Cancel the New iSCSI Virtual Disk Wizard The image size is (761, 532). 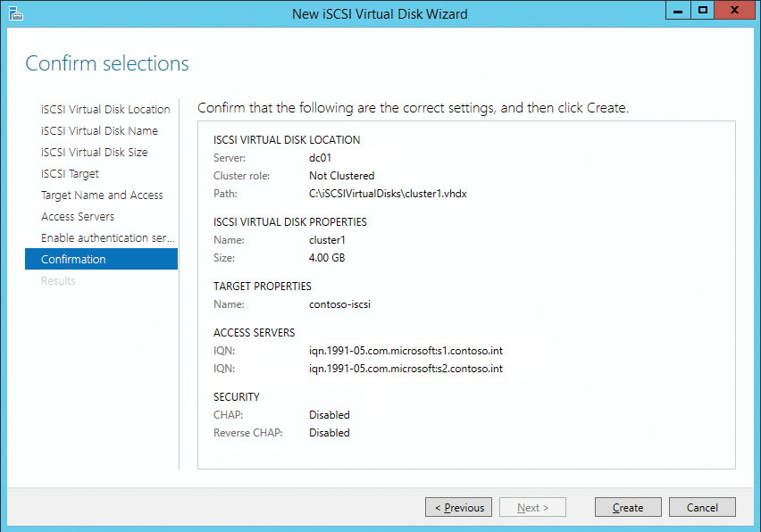coord(702,506)
